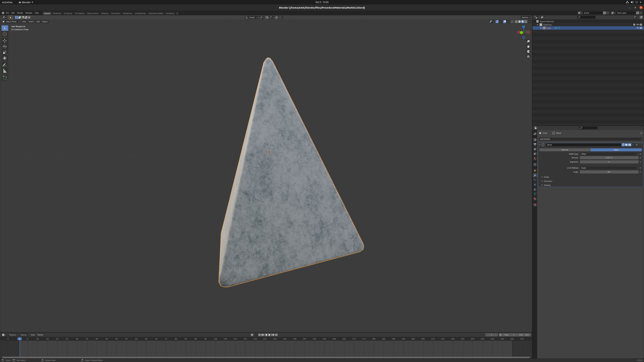This screenshot has width=644, height=362.
Task: Open the Physics properties tab
Action: pyautogui.click(x=535, y=185)
